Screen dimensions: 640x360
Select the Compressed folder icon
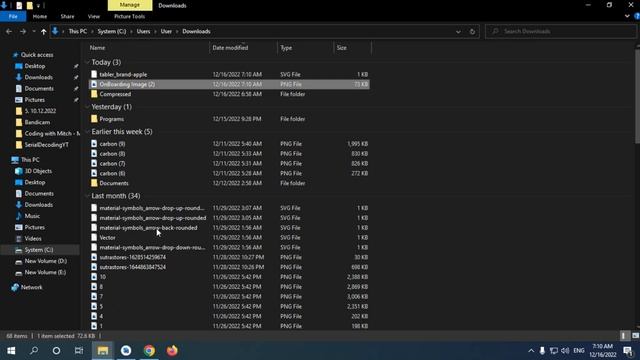[x=94, y=94]
